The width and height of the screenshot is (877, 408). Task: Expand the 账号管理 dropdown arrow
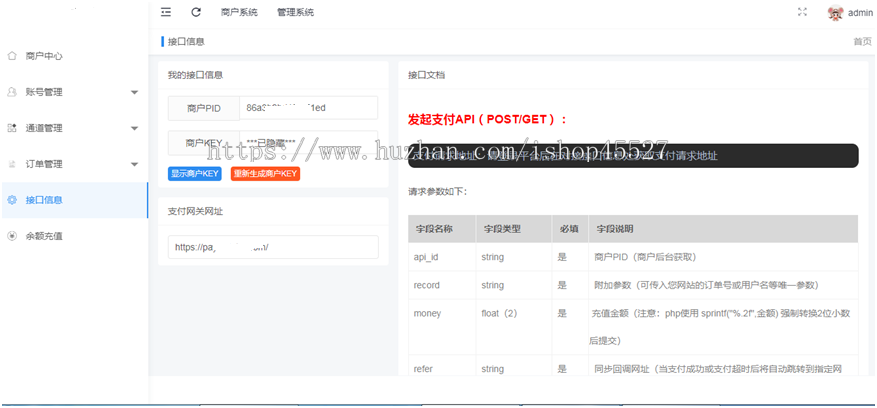(134, 92)
